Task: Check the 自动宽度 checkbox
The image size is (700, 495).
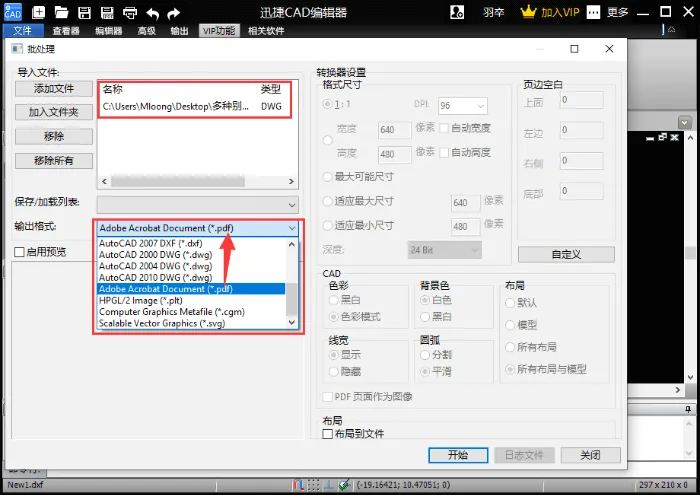Action: (444, 128)
